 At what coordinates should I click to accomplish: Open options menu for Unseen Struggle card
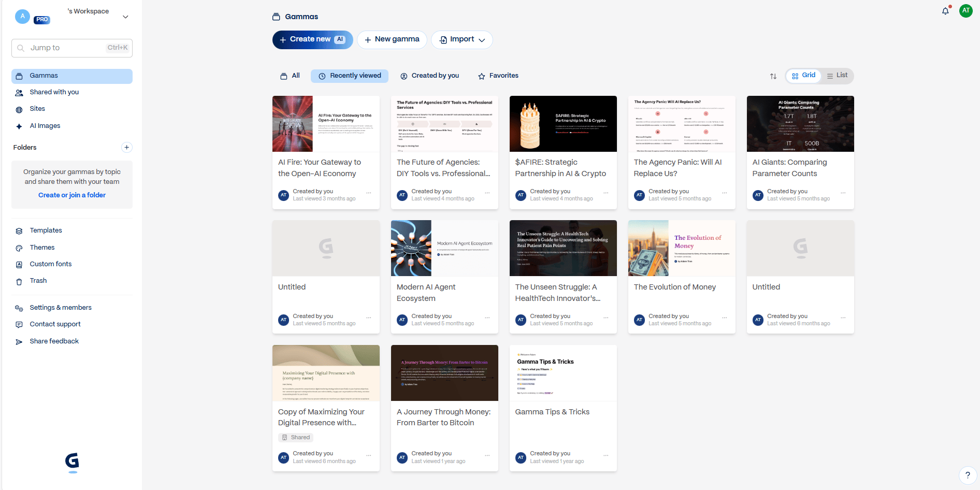[606, 318]
